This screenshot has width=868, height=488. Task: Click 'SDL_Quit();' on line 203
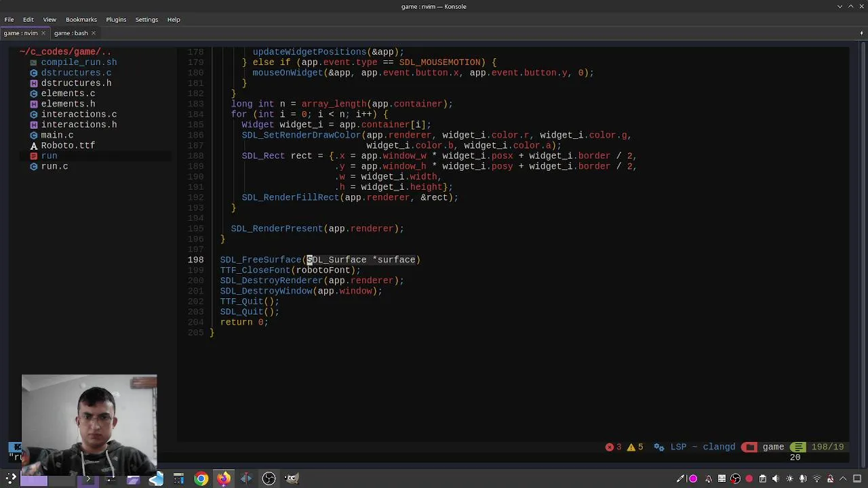point(250,312)
